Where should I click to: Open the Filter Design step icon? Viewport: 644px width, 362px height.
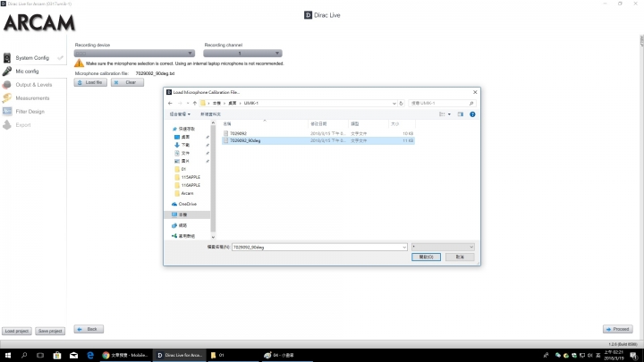tap(7, 111)
